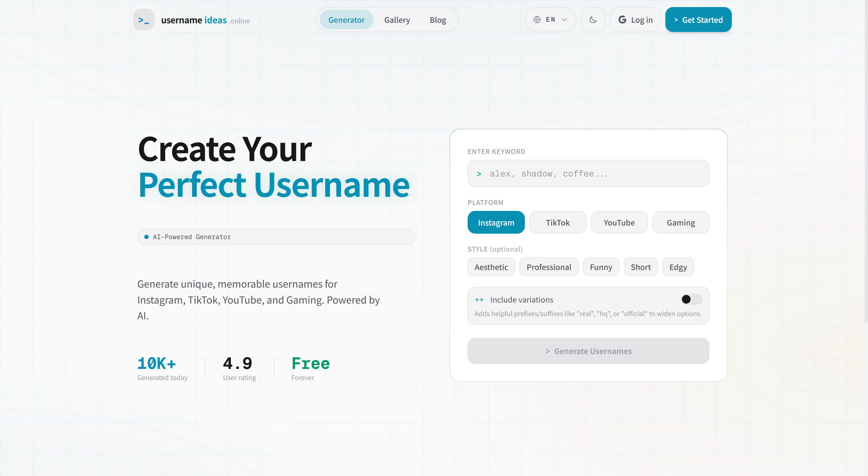Screen dimensions: 868x476
Task: Switch to the Gallery tab
Action: click(x=397, y=20)
